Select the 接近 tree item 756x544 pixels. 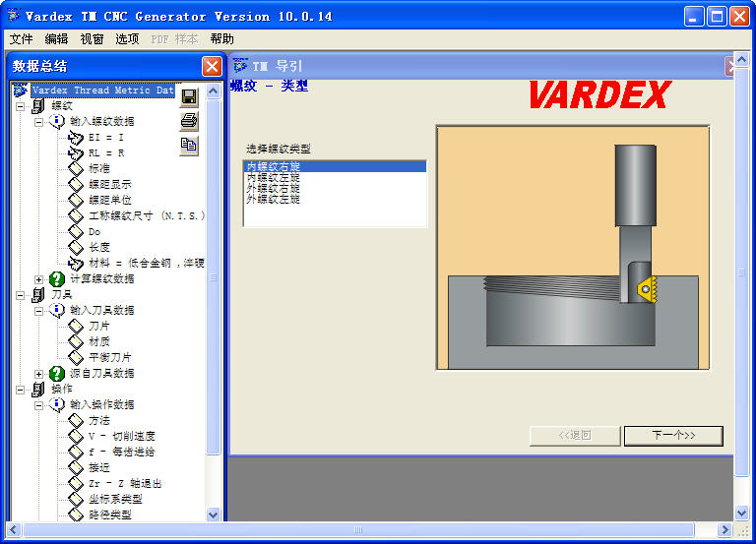point(99,467)
